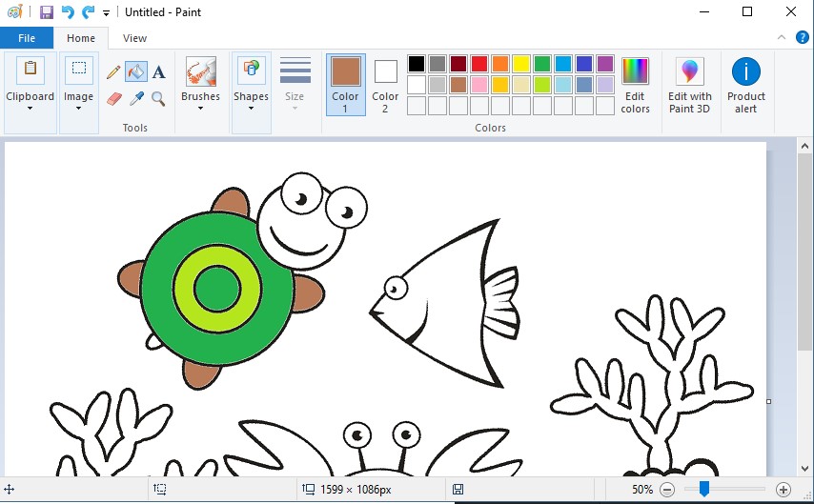Select the Text tool
Image resolution: width=814 pixels, height=504 pixels.
tap(159, 71)
